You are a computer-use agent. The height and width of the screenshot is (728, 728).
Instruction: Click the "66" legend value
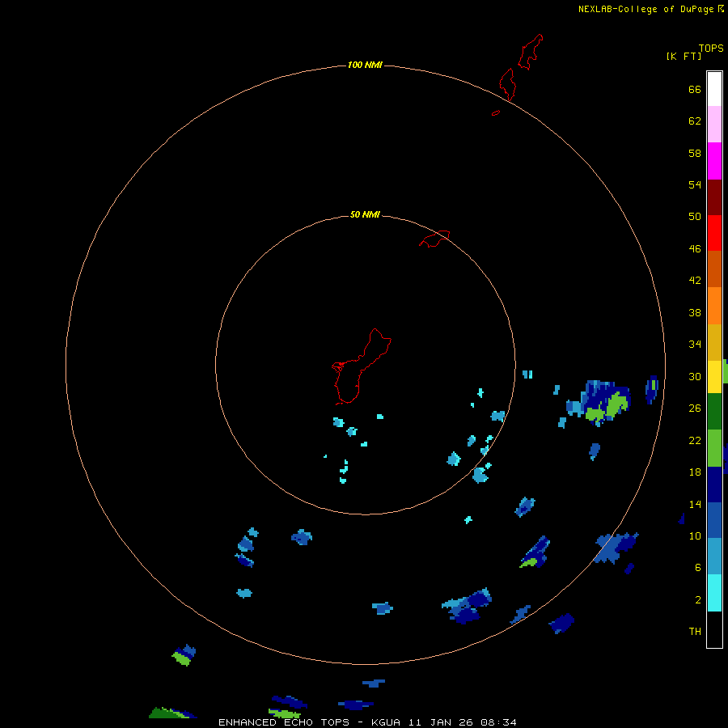coord(695,89)
